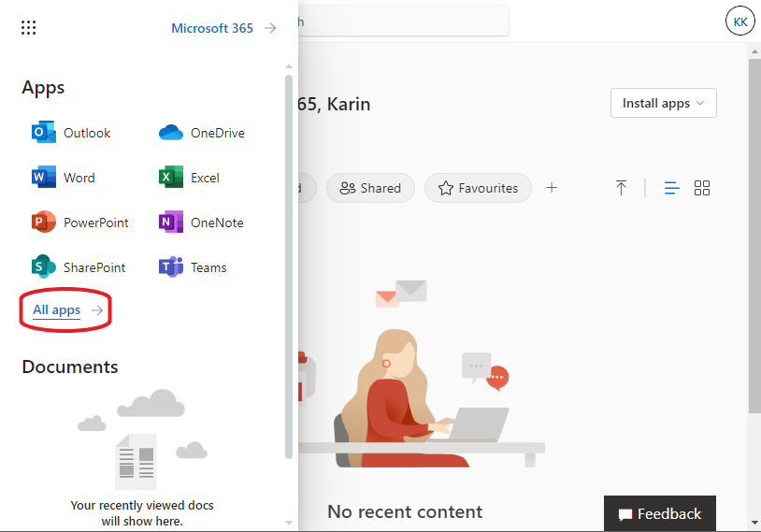
Task: Click the No recent content text
Action: coord(405,511)
